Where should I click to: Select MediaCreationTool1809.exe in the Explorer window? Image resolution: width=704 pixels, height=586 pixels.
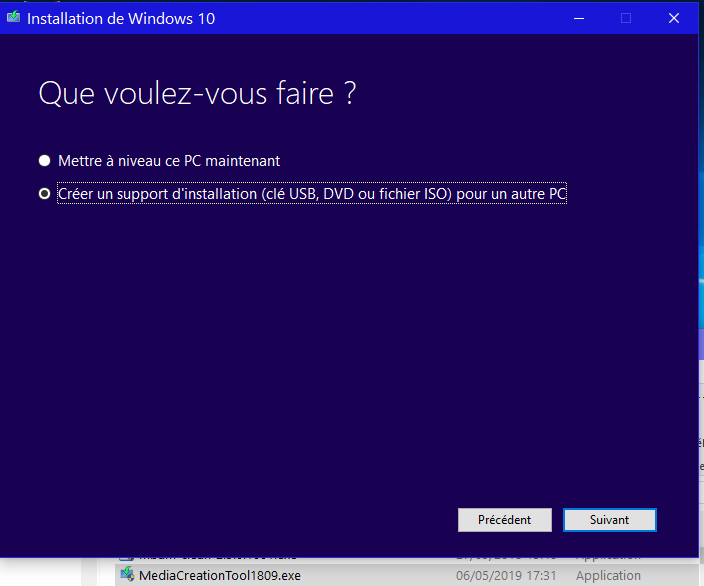pyautogui.click(x=220, y=575)
